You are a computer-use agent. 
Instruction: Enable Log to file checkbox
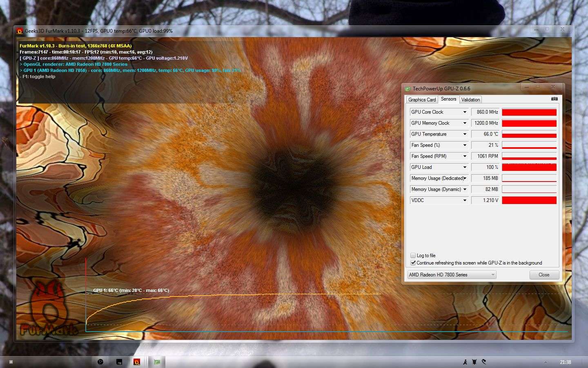coord(413,255)
